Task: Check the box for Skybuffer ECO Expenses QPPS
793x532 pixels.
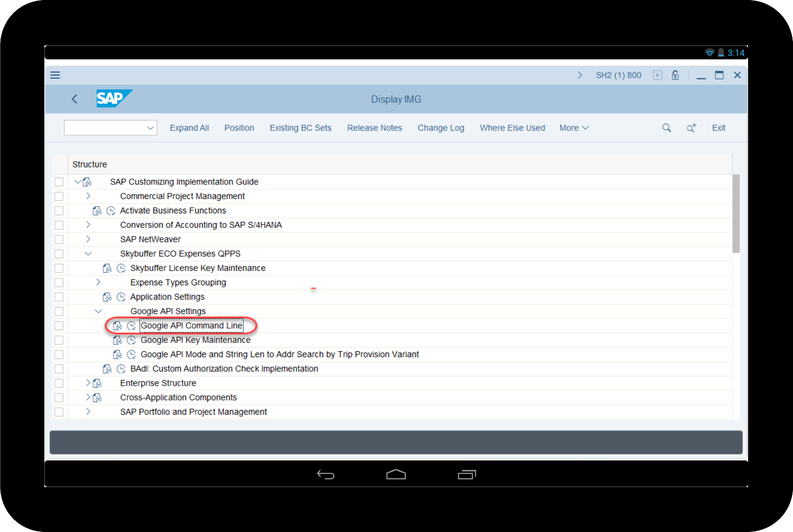Action: click(x=59, y=254)
